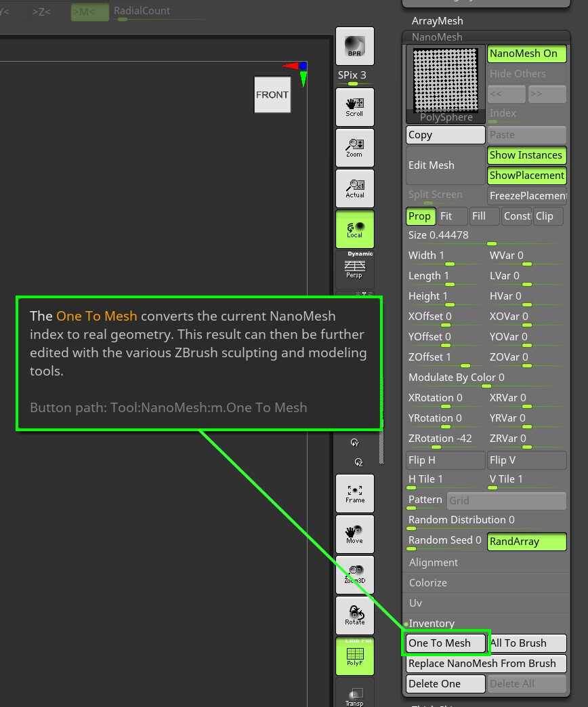Click the Width slider

point(446,256)
